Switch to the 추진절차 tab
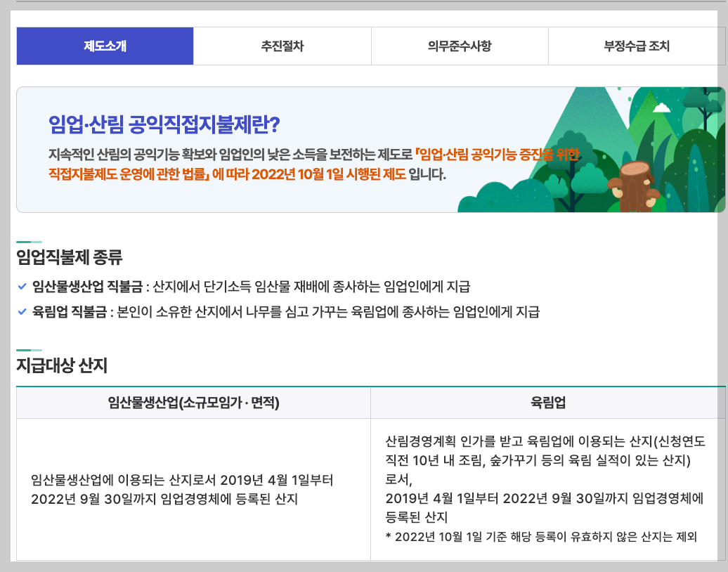 point(282,45)
